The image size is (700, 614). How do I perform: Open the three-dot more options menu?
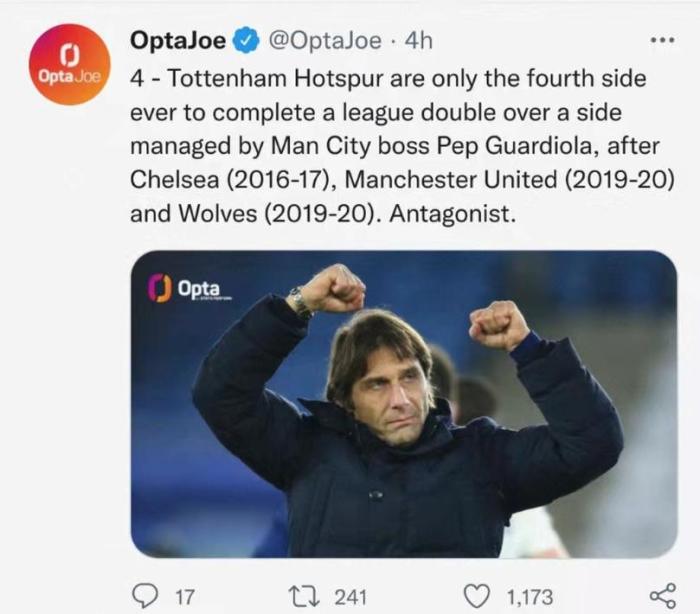coord(662,41)
